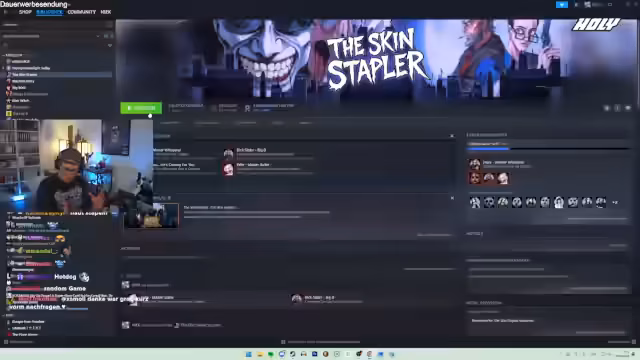Close the news update panel
Screen dimensions: 640x360
(x=452, y=198)
